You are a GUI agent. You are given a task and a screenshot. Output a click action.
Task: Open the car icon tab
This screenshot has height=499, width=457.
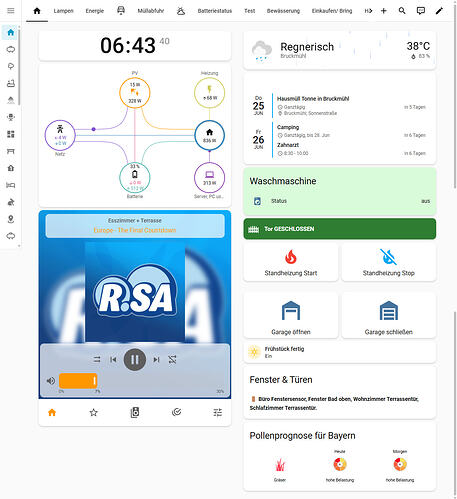pos(121,11)
